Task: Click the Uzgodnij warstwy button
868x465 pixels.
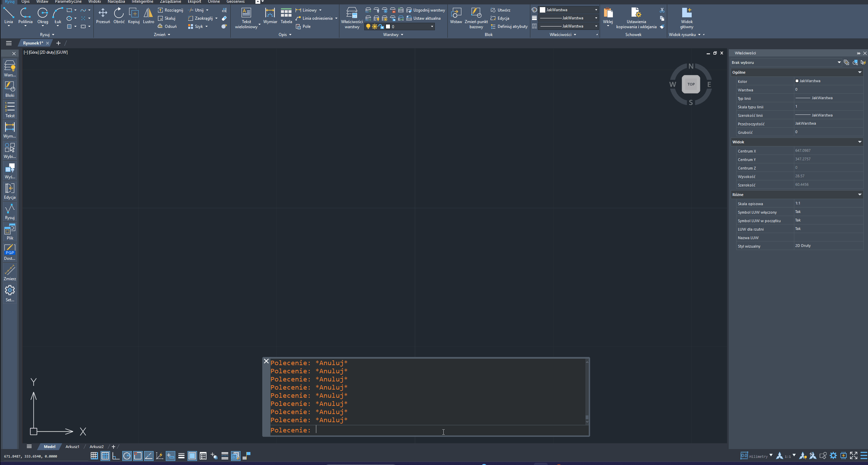Action: 426,10
